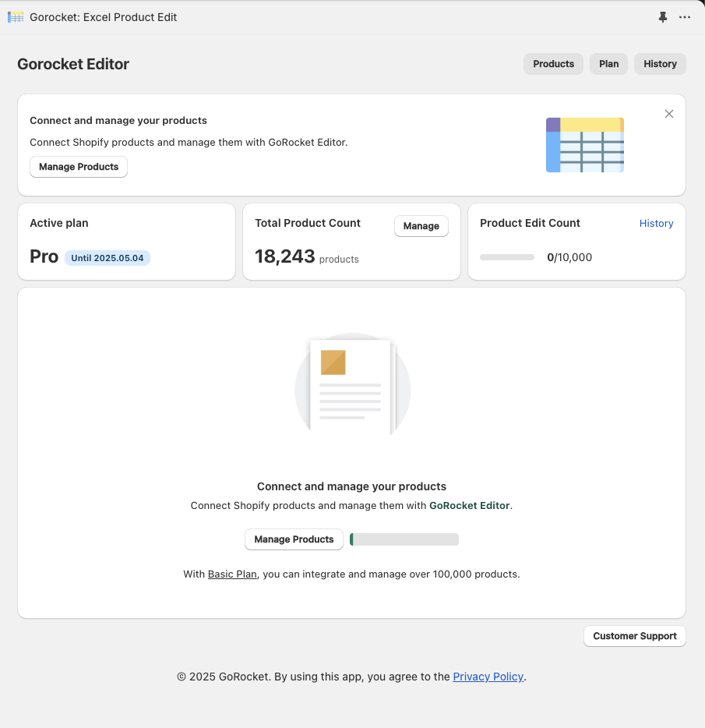The height and width of the screenshot is (728, 705).
Task: Click Manage in Total Product Count card
Action: (421, 226)
